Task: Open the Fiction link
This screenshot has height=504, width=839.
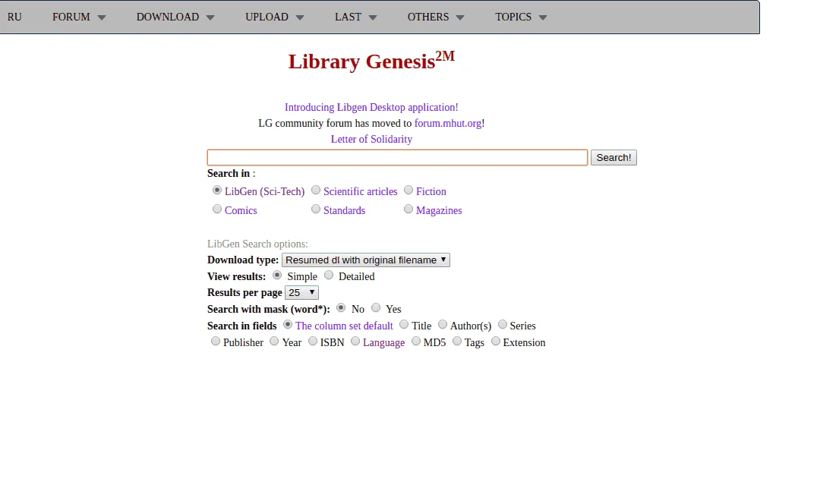Action: point(431,191)
